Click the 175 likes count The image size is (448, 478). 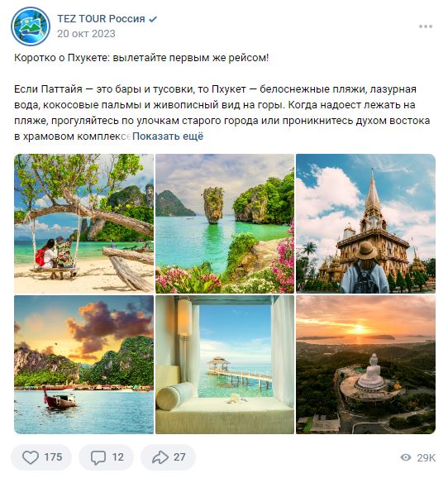[53, 457]
